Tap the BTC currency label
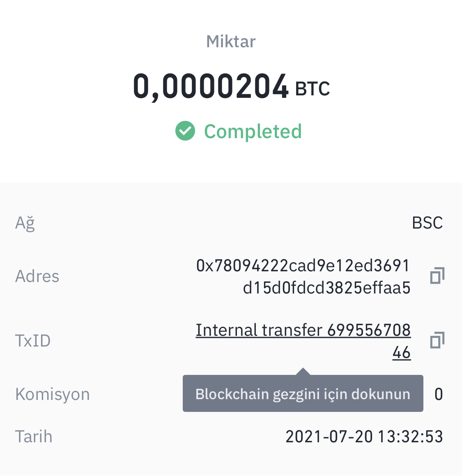The height and width of the screenshot is (476, 462). [313, 89]
